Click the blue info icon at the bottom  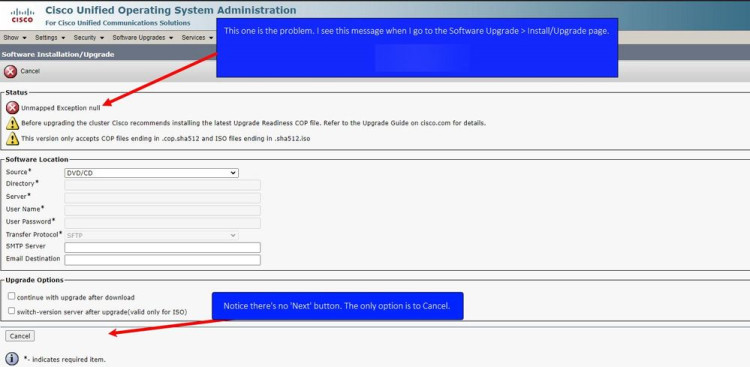tap(12, 359)
